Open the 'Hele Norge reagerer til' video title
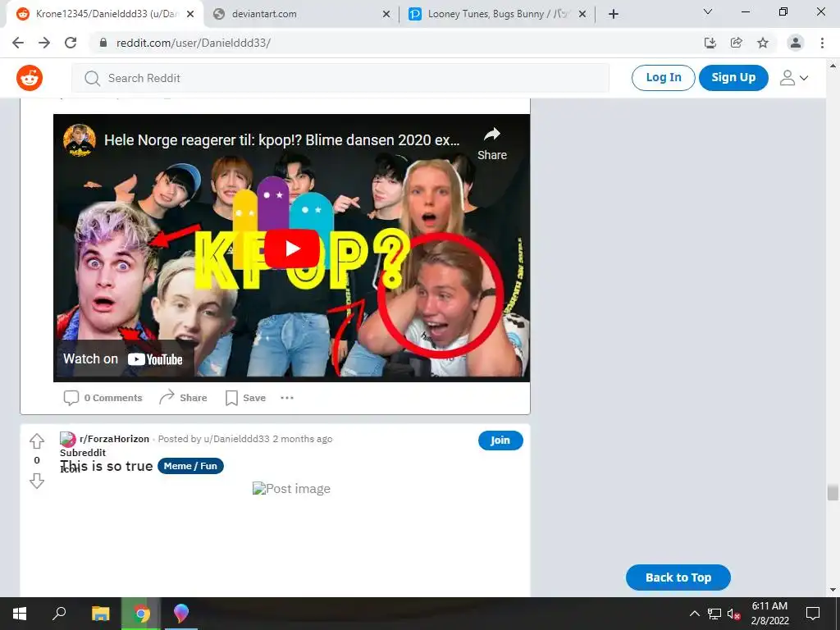 [282, 139]
